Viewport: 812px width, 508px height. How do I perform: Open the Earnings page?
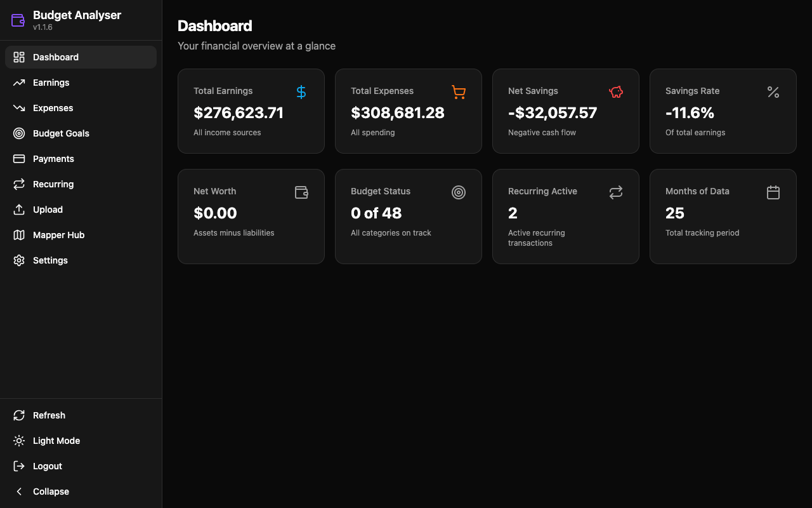[x=51, y=83]
